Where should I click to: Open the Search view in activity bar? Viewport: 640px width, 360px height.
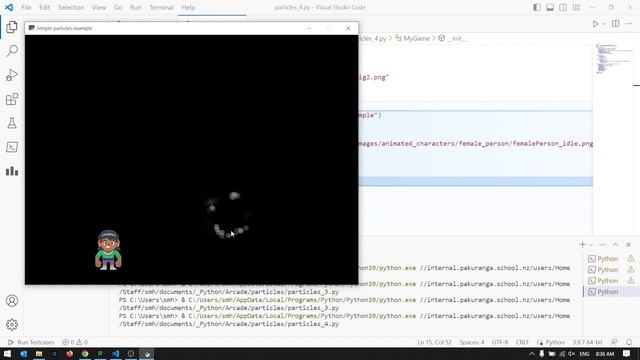[12, 51]
